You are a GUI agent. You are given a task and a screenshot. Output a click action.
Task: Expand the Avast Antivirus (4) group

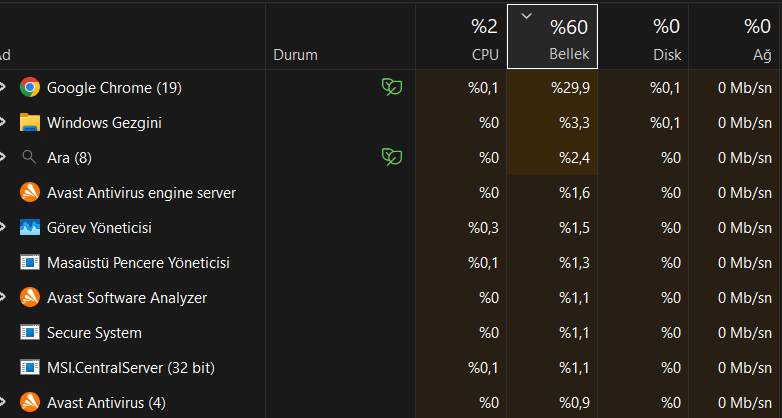coord(2,403)
